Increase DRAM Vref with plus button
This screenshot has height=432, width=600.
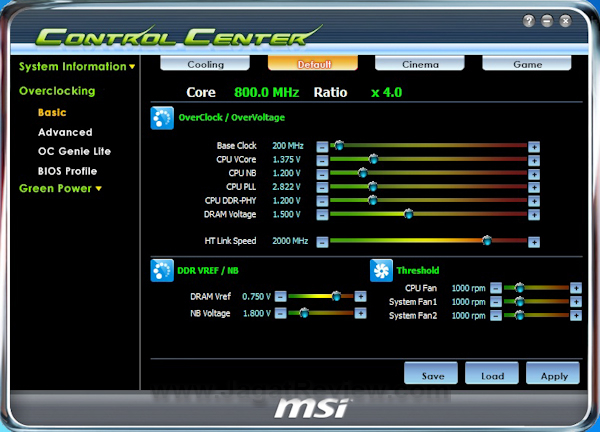point(360,296)
